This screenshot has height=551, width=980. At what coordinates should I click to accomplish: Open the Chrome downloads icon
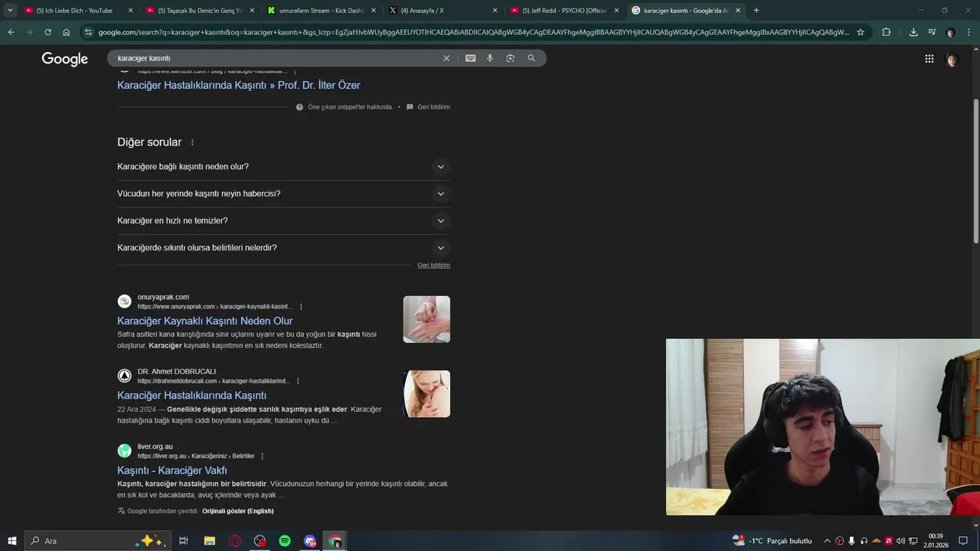click(x=913, y=32)
